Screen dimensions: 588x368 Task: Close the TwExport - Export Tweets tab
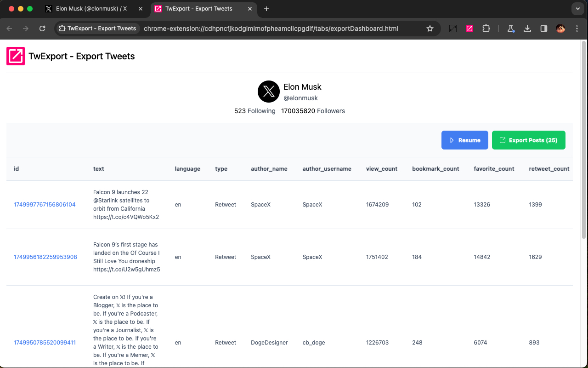(249, 9)
